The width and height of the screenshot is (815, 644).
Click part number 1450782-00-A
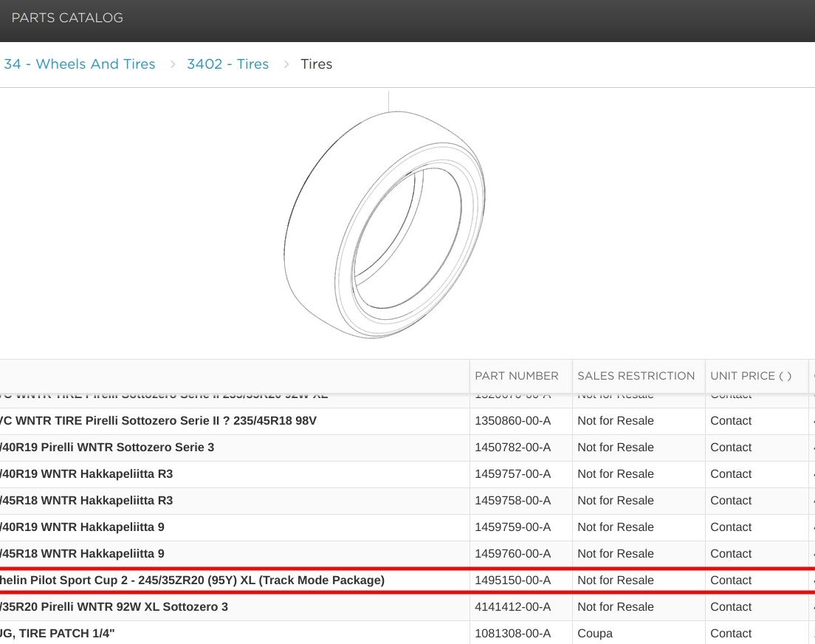(512, 448)
